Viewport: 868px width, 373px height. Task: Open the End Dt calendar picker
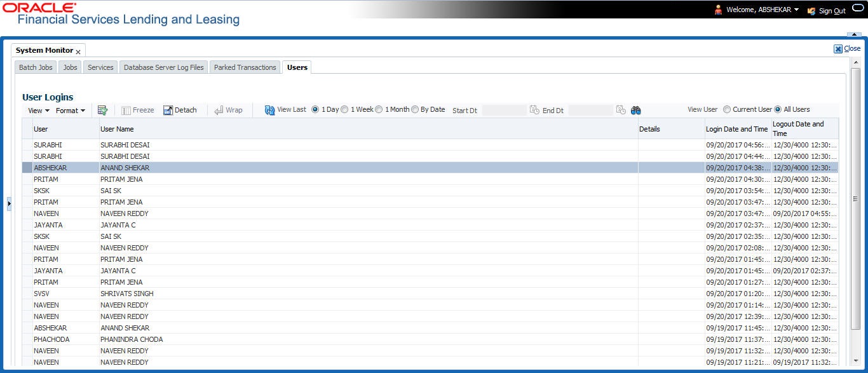(x=621, y=110)
